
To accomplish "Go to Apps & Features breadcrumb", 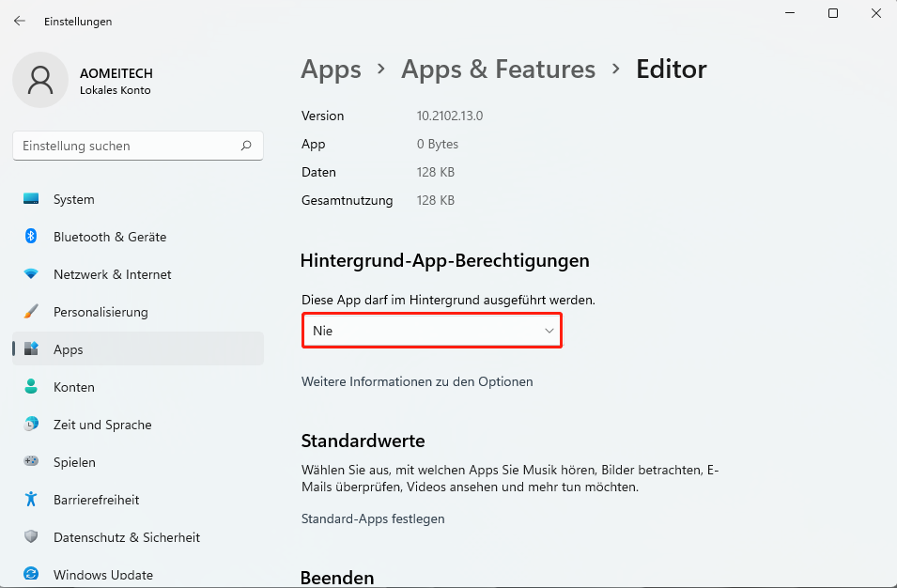I will pos(498,70).
